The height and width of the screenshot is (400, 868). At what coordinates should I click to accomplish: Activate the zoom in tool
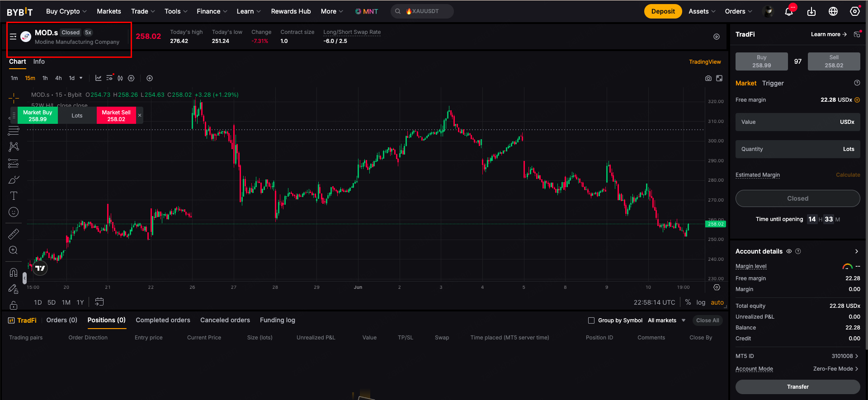(x=14, y=250)
